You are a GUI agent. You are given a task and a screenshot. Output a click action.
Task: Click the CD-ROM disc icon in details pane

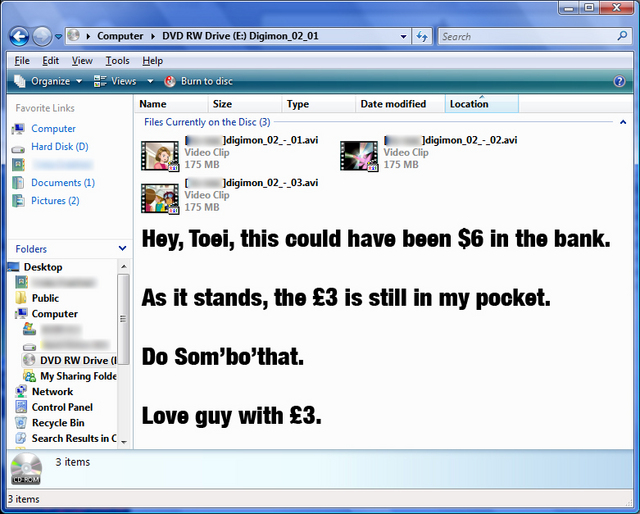tap(26, 469)
